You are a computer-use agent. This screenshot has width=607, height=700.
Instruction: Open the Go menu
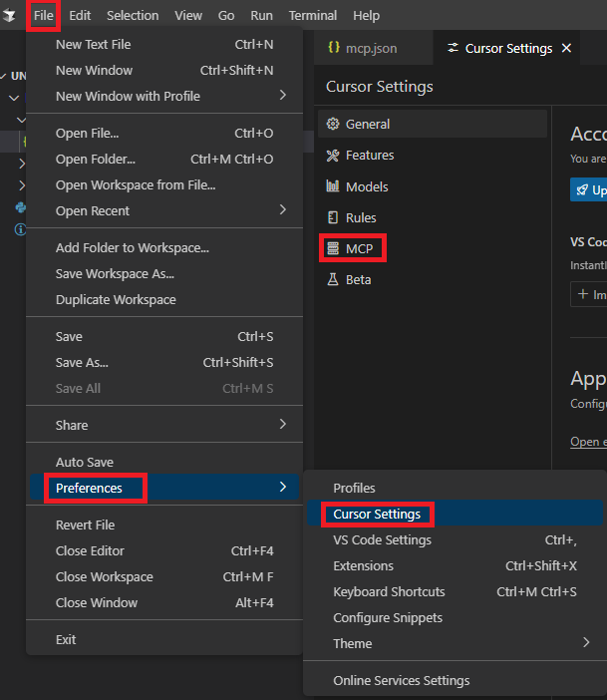pyautogui.click(x=226, y=16)
